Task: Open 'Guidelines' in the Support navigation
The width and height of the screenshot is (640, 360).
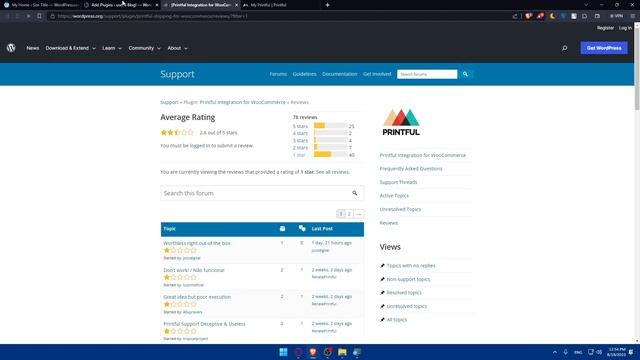Action: tap(304, 74)
